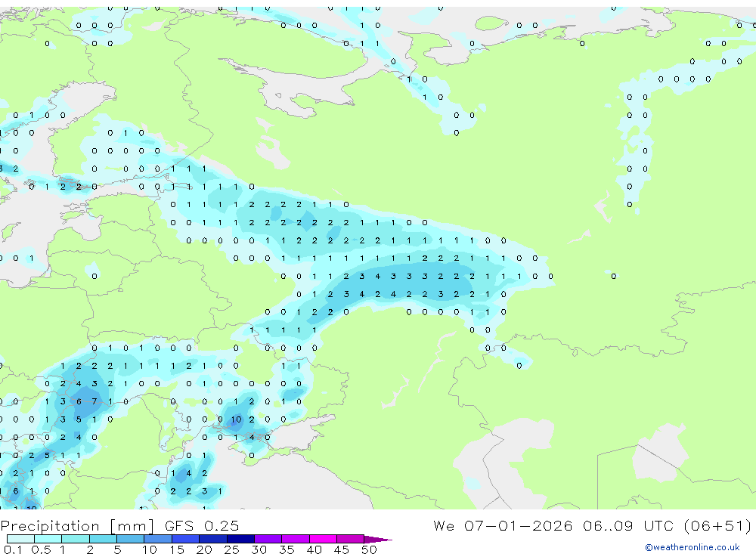Select the 2–5 mm legend swatch
The height and width of the screenshot is (554, 756).
[103, 539]
